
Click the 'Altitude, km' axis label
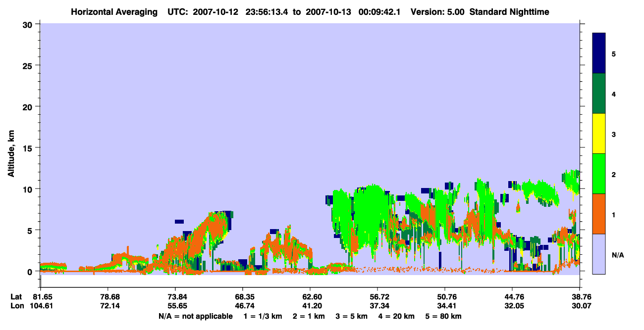coord(11,148)
